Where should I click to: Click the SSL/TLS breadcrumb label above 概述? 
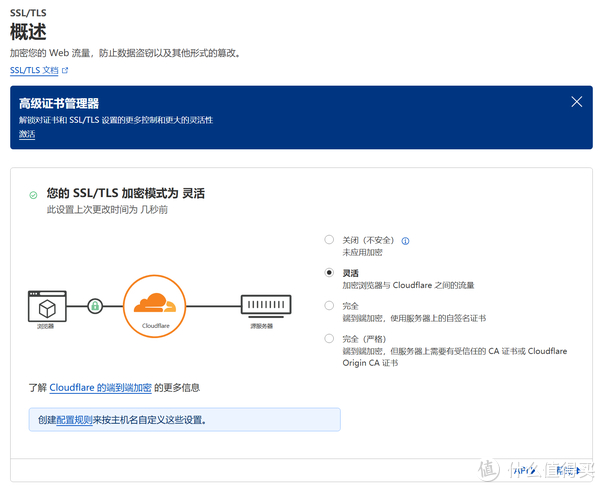click(28, 13)
